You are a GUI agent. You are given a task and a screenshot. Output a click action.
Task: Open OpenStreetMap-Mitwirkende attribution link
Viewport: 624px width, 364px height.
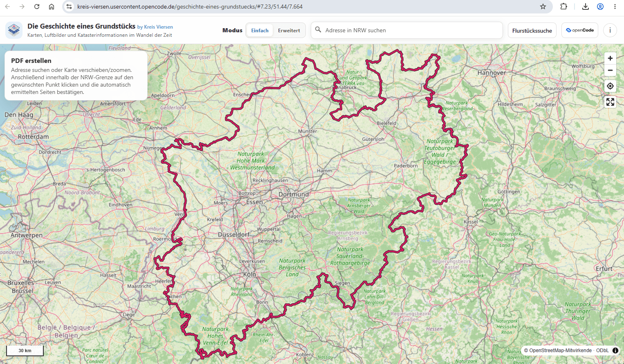coord(560,351)
